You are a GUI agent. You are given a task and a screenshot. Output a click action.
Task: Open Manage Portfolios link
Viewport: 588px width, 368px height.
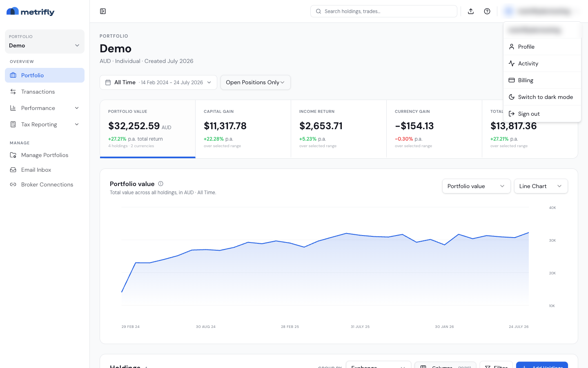[x=45, y=155]
